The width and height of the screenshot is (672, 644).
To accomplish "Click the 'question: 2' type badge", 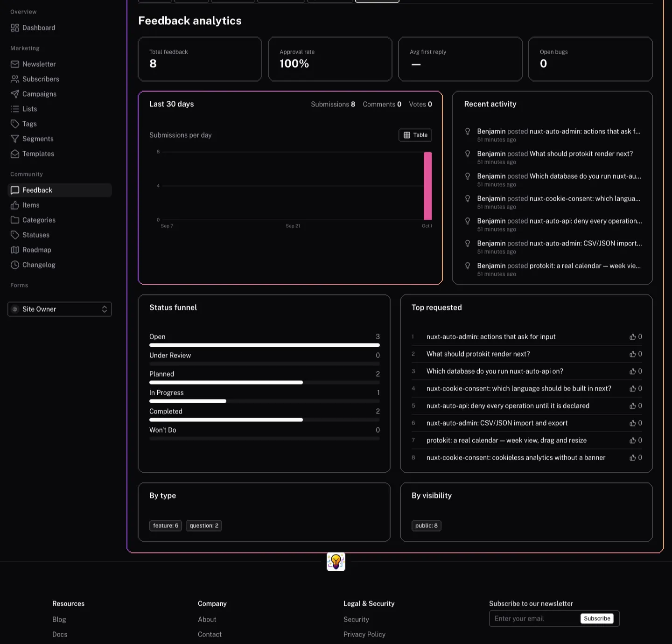I will 204,525.
